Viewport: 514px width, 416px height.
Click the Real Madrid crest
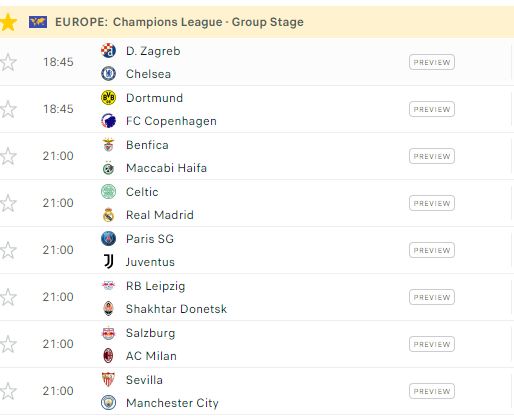click(108, 215)
